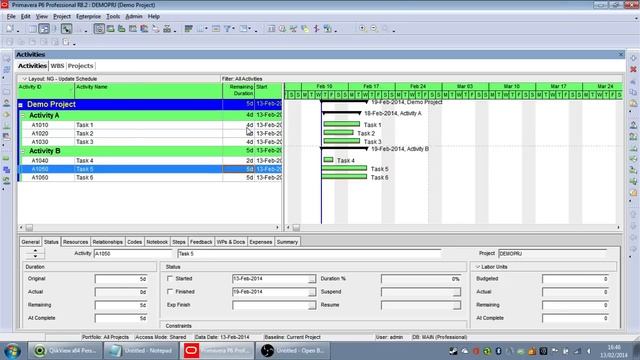Open the Admin menu
The height and width of the screenshot is (360, 640).
133,16
